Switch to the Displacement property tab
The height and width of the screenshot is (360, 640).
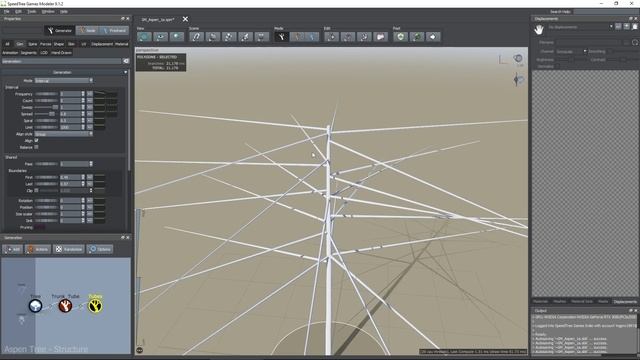pyautogui.click(x=102, y=44)
